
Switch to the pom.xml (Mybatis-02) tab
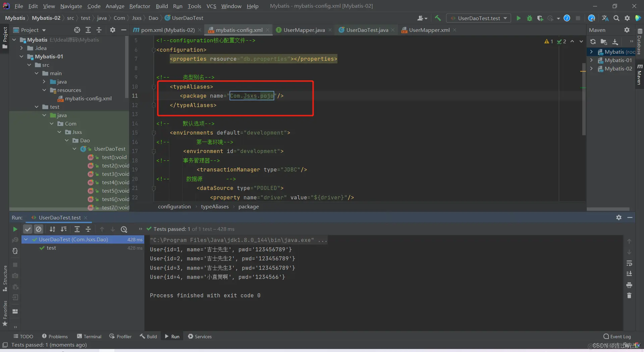click(167, 30)
